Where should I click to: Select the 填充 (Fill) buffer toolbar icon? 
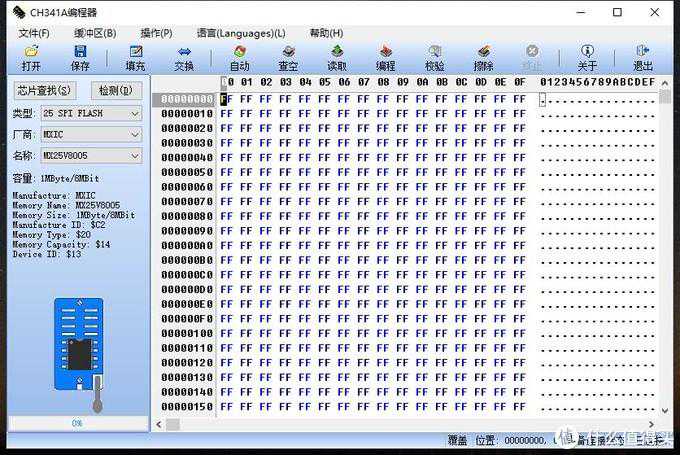135,57
